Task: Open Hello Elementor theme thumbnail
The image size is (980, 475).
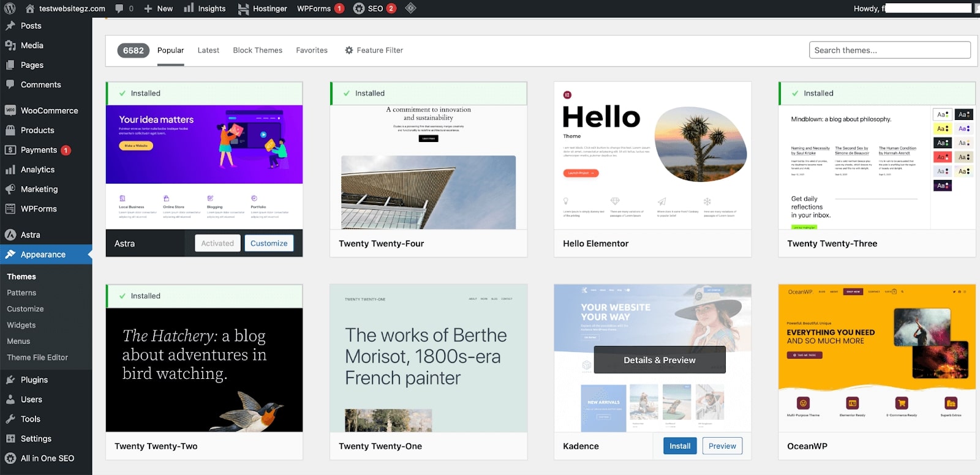Action: pos(652,155)
